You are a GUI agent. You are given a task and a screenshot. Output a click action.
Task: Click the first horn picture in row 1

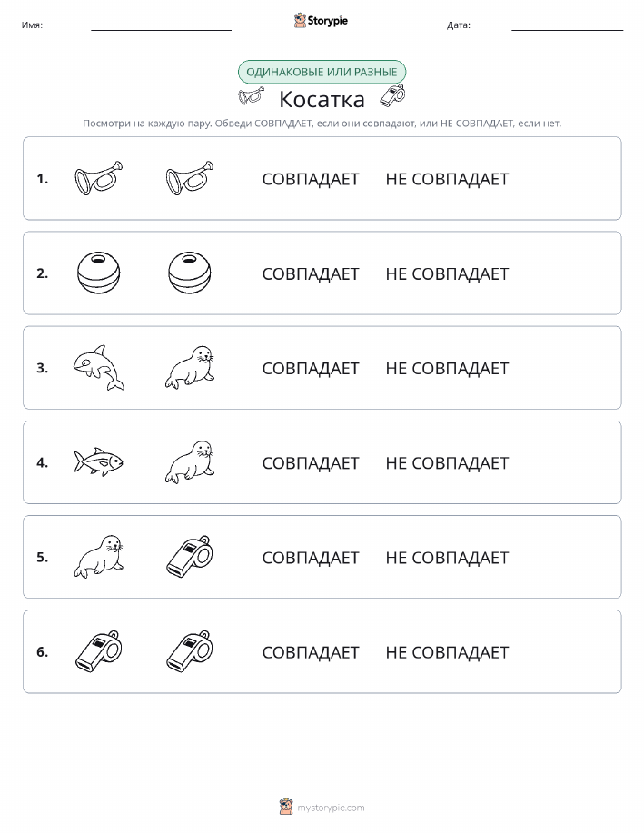(x=99, y=177)
